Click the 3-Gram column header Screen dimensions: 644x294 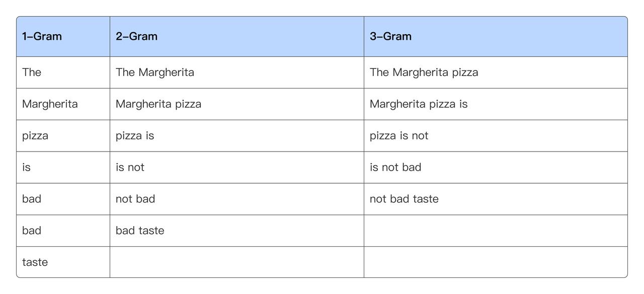[x=390, y=36]
